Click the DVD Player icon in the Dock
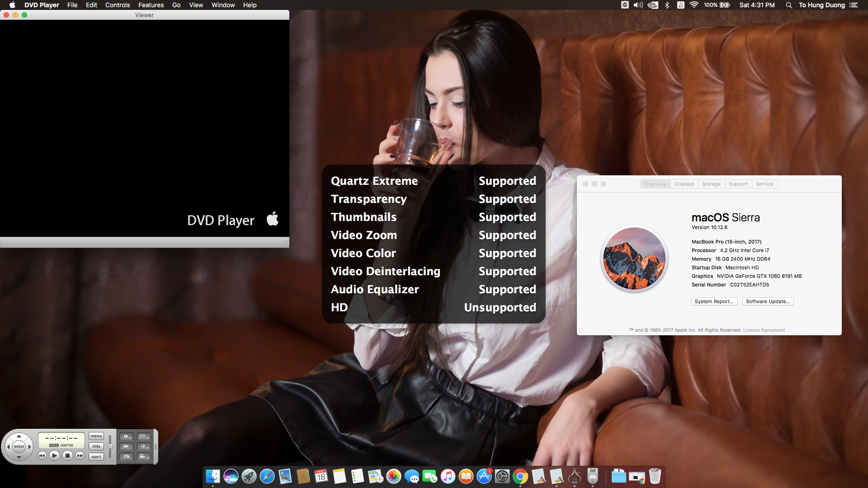Viewport: 868px width, 488px height. [x=593, y=476]
